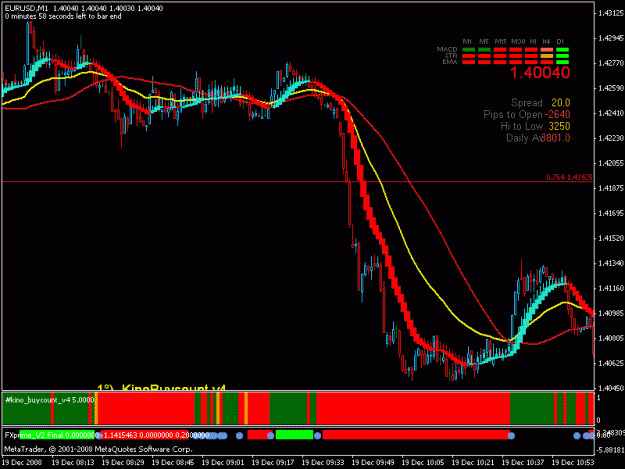
Task: Click the 1.42590 price scale value
Action: 610,88
